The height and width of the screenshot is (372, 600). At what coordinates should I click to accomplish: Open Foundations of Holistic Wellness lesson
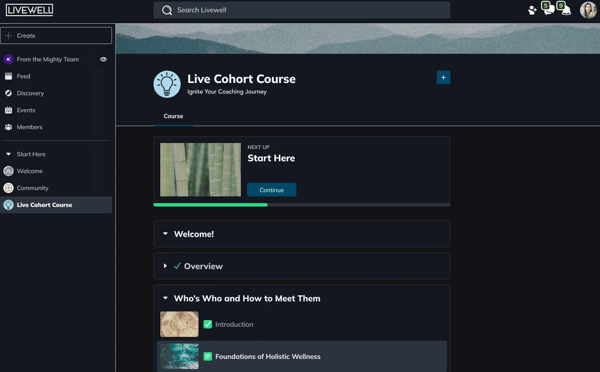click(x=268, y=357)
